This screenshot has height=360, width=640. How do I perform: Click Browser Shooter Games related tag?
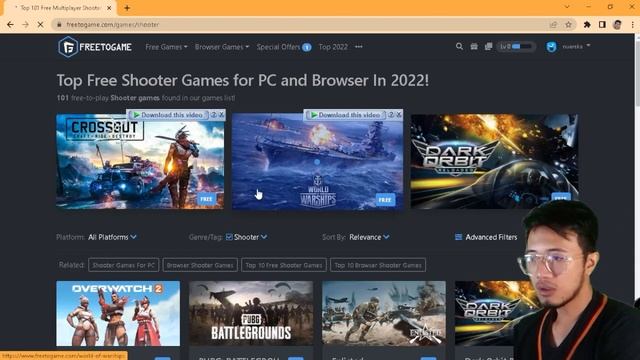(x=200, y=265)
